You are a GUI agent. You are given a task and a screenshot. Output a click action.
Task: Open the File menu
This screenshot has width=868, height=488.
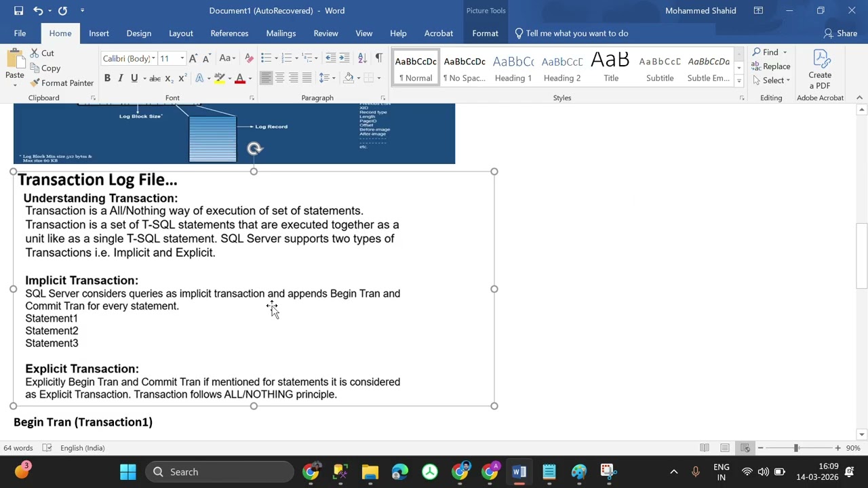tap(20, 33)
